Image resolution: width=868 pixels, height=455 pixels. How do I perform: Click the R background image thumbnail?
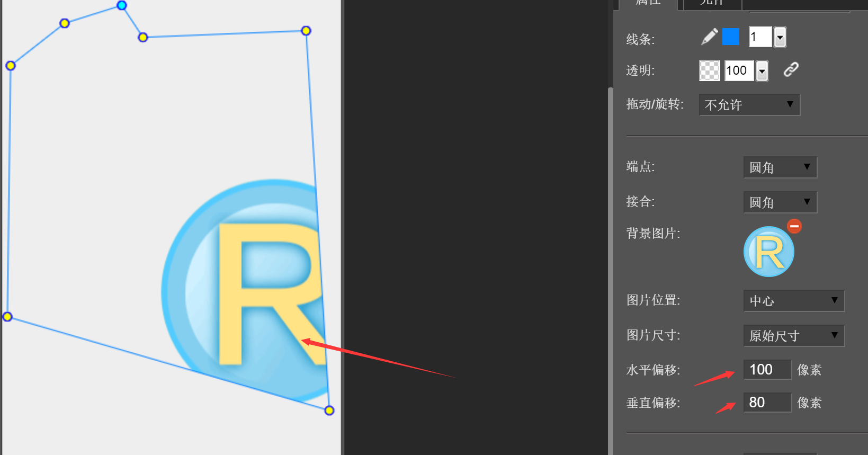[768, 252]
